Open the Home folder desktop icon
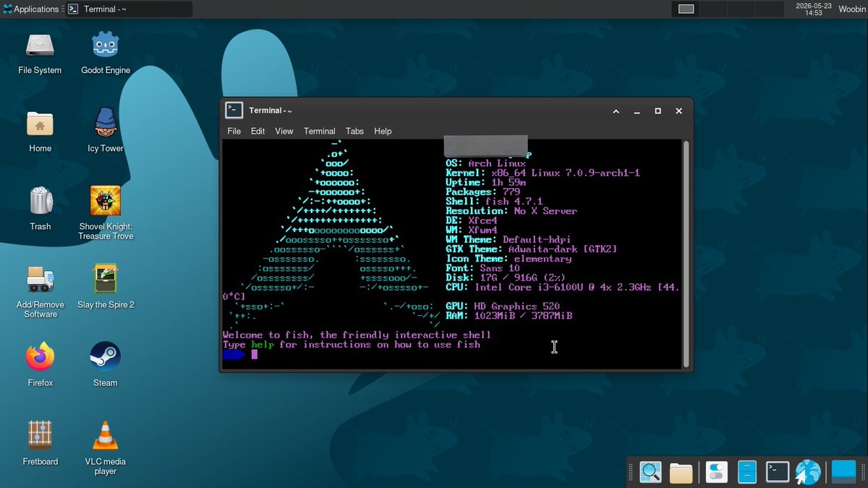Image resolution: width=868 pixels, height=488 pixels. pos(40,124)
